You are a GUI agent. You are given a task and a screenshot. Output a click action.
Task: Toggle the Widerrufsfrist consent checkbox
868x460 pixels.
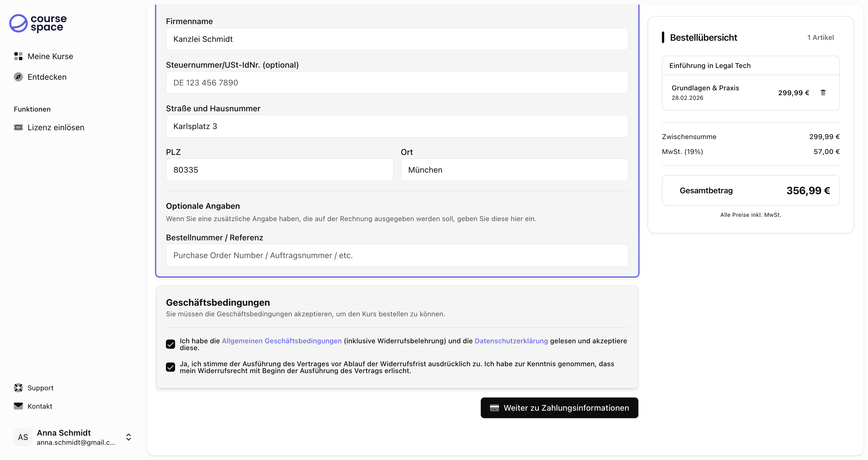coord(170,367)
